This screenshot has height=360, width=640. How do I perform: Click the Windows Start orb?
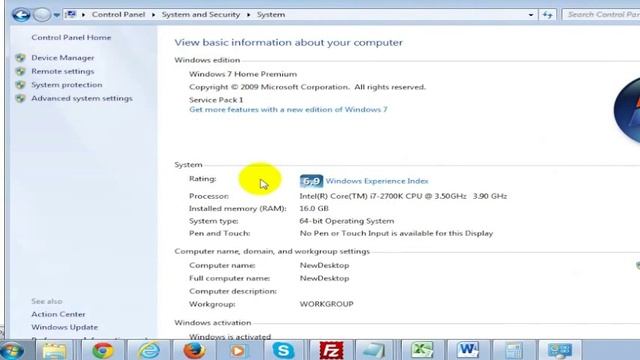[12, 351]
